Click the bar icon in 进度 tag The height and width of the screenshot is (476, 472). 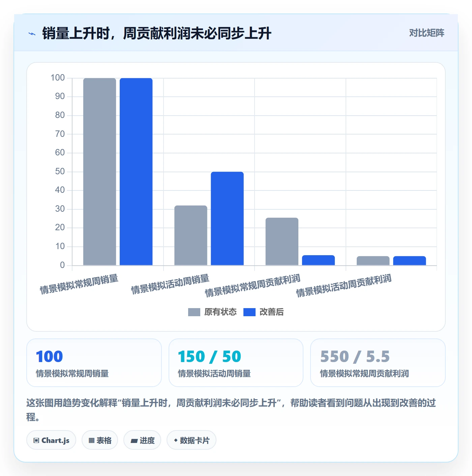click(x=134, y=441)
